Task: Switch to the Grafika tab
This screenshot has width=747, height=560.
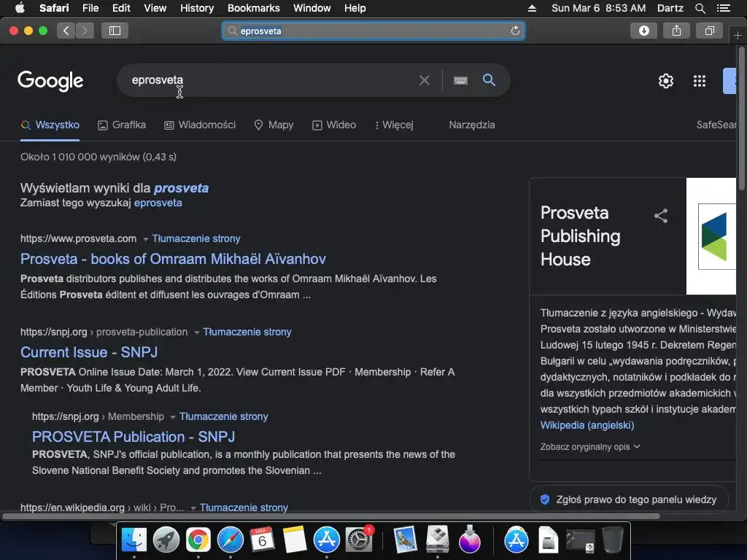Action: tap(122, 125)
